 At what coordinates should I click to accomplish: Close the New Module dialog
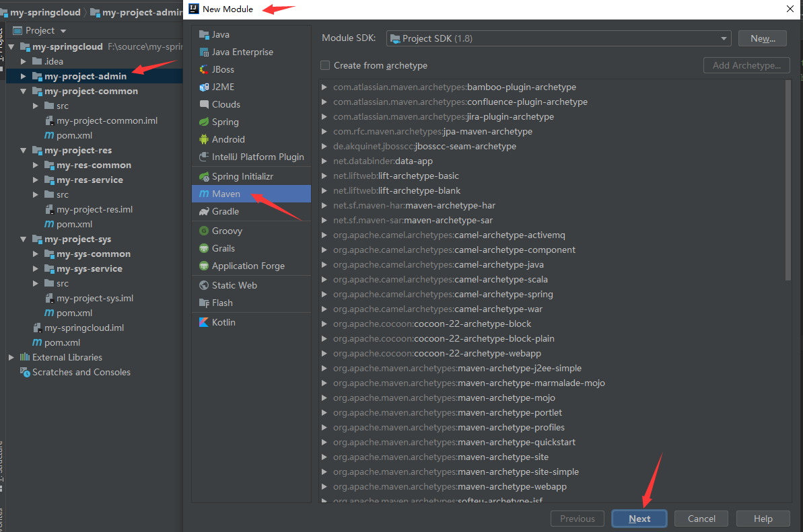790,9
